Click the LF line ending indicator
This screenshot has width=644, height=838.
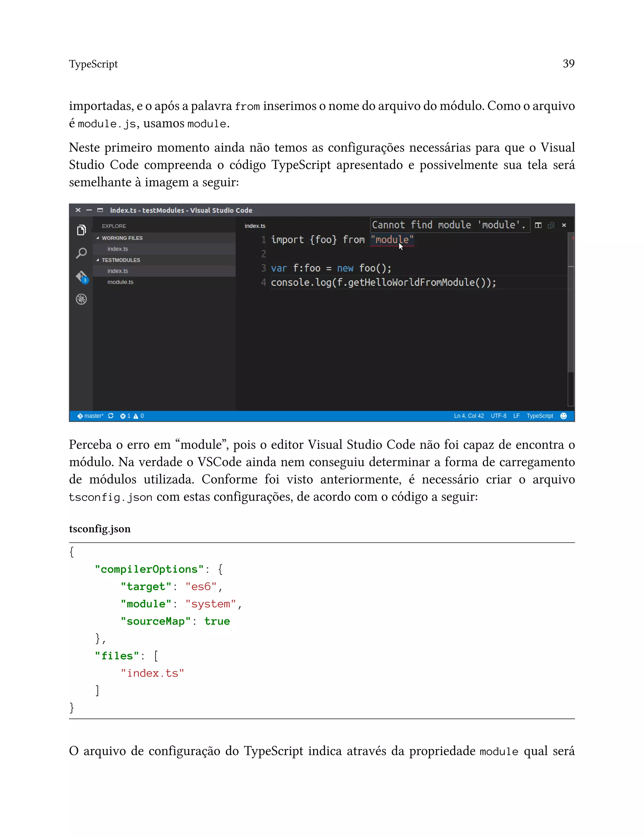(x=516, y=416)
